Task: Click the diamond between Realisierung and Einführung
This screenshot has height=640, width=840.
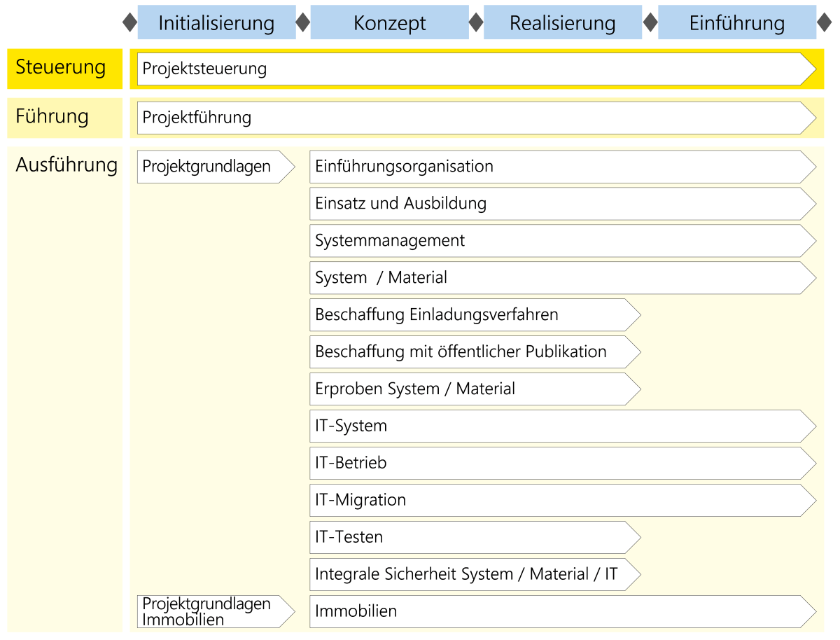Action: [650, 22]
